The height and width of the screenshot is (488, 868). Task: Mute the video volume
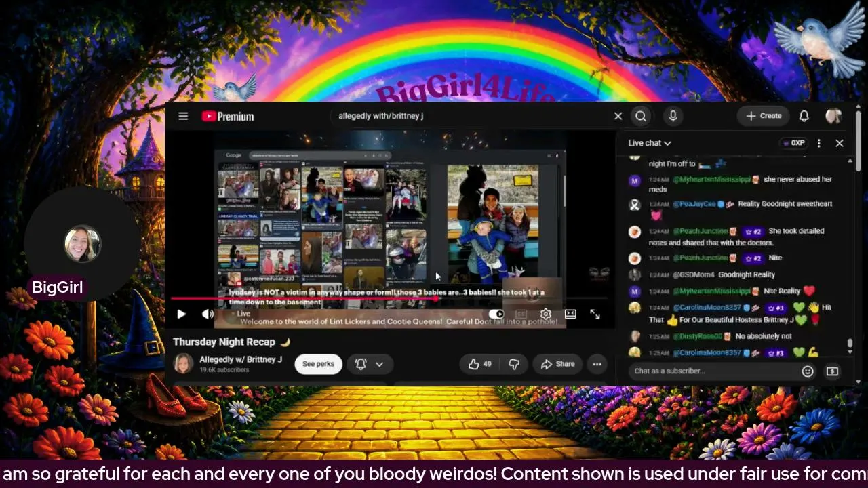pyautogui.click(x=208, y=314)
